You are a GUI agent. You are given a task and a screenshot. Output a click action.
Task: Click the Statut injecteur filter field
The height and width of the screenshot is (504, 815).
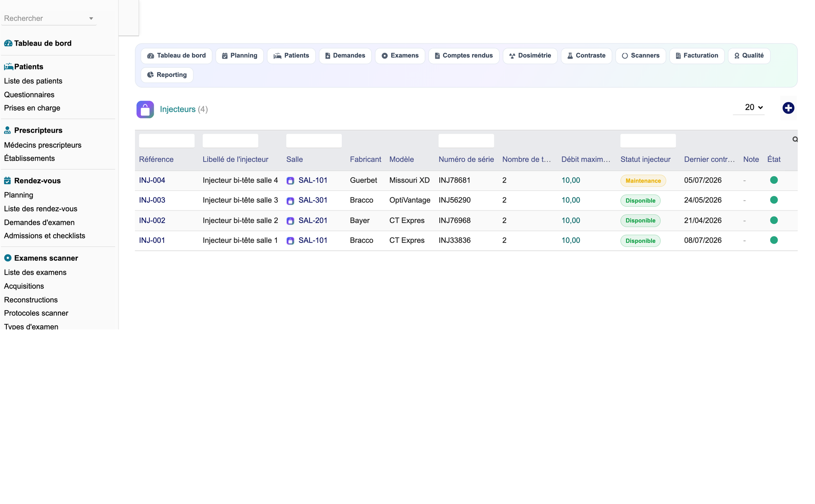(648, 141)
